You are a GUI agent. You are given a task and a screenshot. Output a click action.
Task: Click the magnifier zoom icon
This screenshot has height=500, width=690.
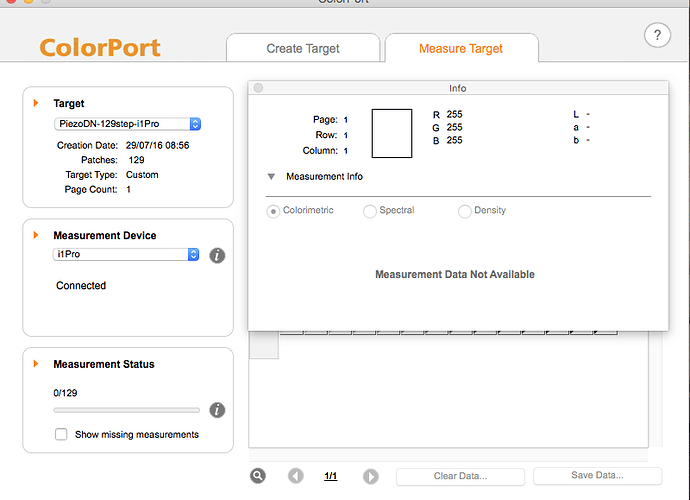click(258, 476)
